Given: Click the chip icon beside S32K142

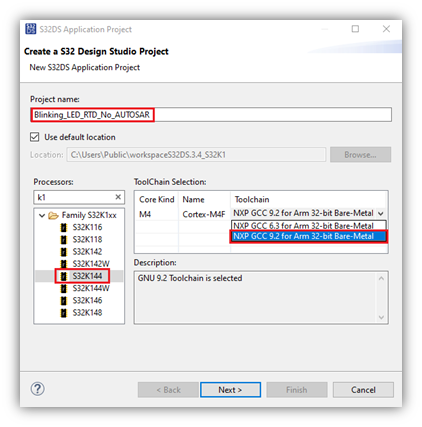Looking at the screenshot, I should (63, 252).
